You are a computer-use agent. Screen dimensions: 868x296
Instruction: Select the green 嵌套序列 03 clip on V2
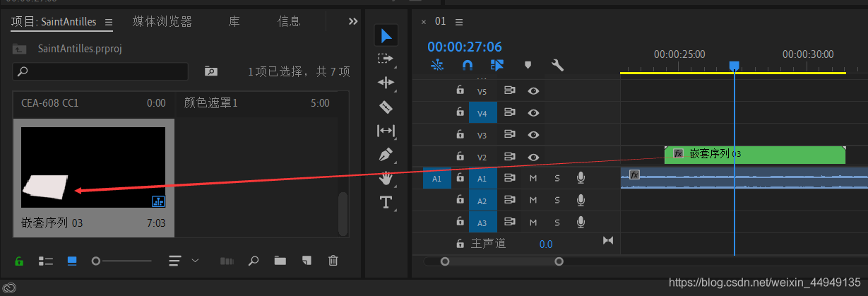click(755, 154)
